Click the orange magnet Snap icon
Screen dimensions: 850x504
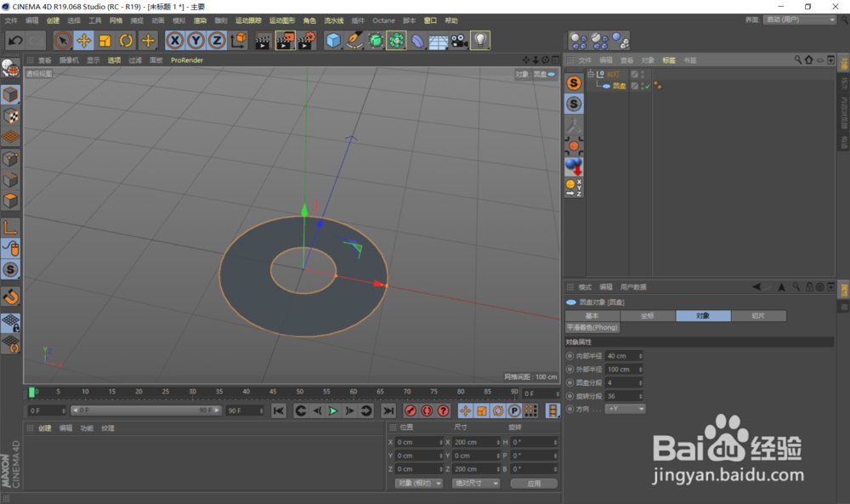[10, 297]
